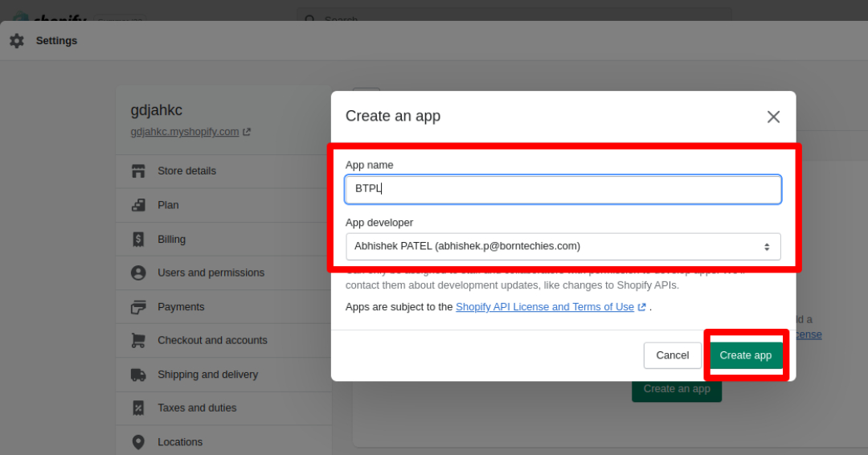The width and height of the screenshot is (868, 455).
Task: Close the Create an app dialog
Action: [x=773, y=117]
